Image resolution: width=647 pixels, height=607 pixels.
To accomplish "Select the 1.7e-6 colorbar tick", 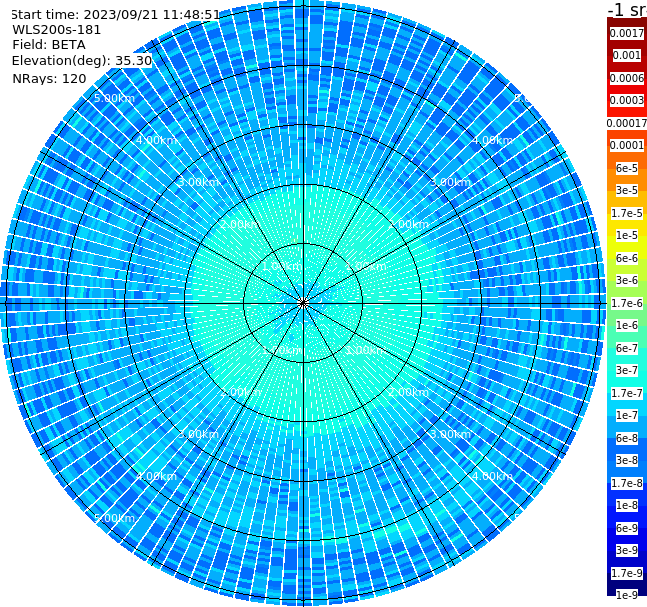I will (627, 303).
